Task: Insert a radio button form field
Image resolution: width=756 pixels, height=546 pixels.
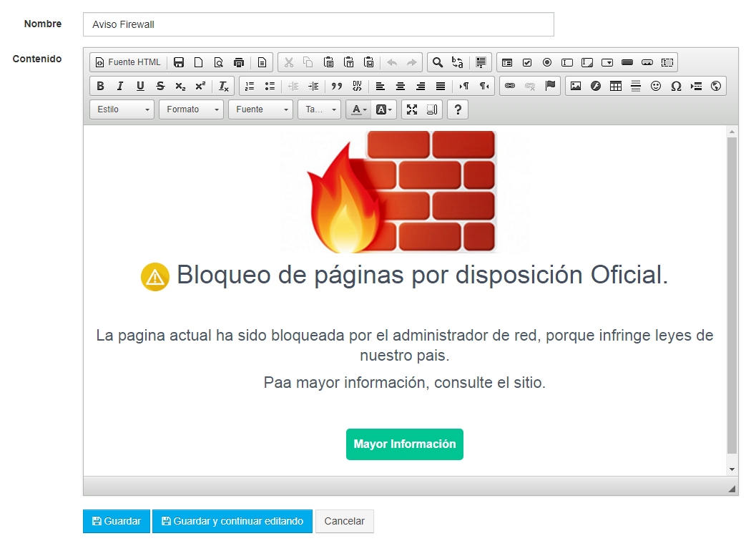Action: coord(547,62)
